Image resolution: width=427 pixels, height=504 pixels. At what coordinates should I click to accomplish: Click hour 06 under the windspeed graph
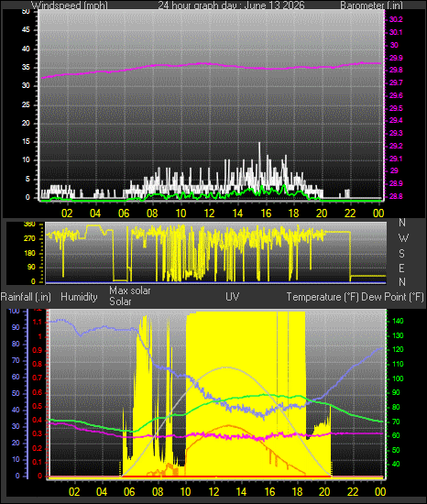[124, 214]
